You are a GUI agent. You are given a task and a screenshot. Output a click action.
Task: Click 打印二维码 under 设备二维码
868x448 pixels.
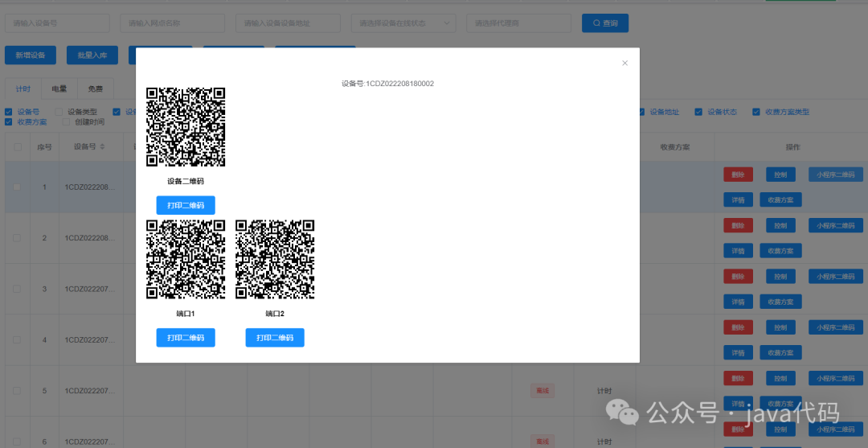[x=186, y=205]
